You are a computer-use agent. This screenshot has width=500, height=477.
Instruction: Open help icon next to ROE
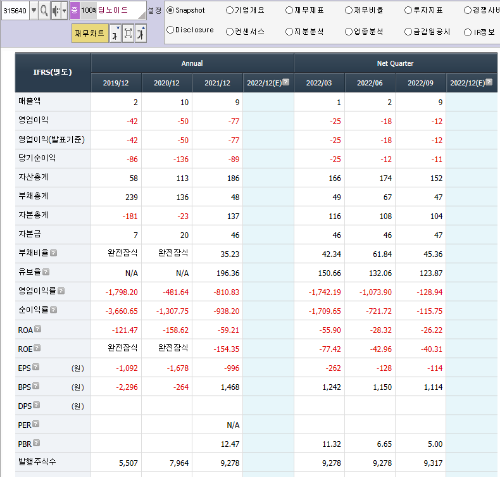point(37,348)
